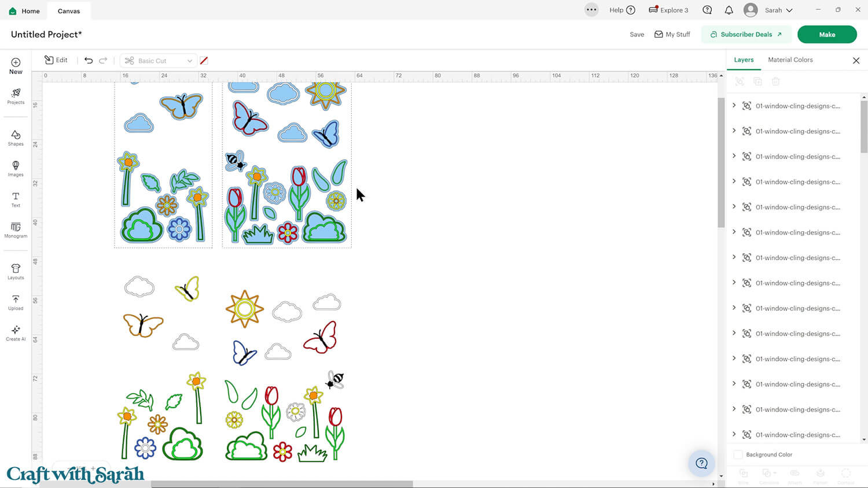Open the Images library
868x488 pixels.
16,168
